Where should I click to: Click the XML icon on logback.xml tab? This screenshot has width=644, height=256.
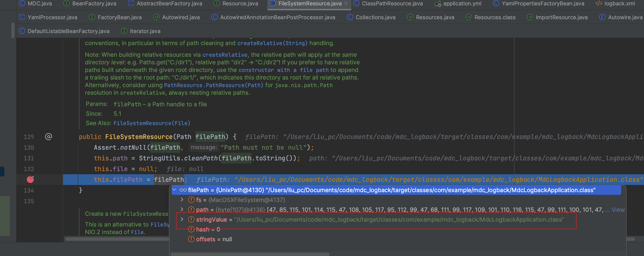coord(599,3)
